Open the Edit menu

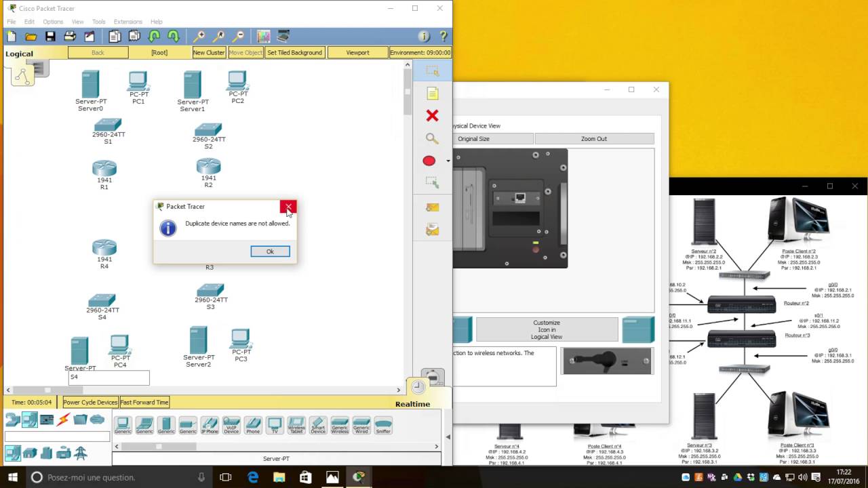point(29,22)
